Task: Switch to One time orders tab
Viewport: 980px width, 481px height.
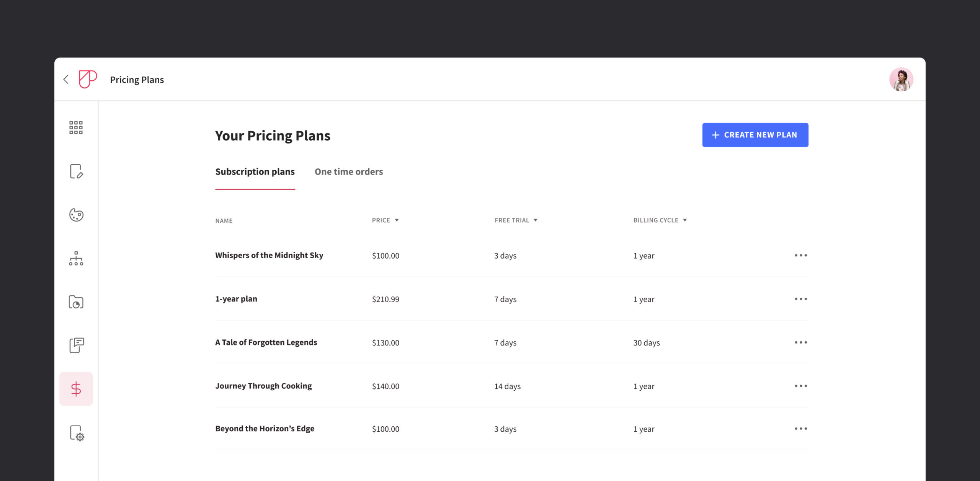Action: point(348,172)
